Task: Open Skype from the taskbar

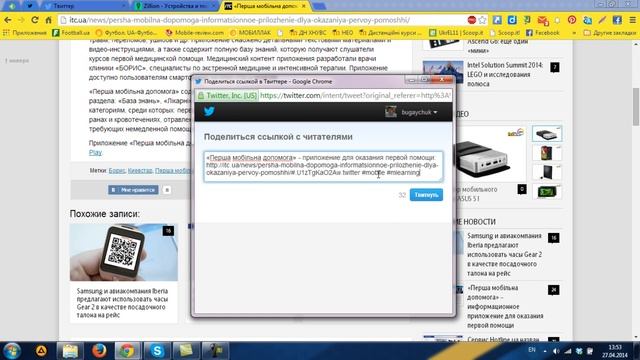Action: point(157,351)
